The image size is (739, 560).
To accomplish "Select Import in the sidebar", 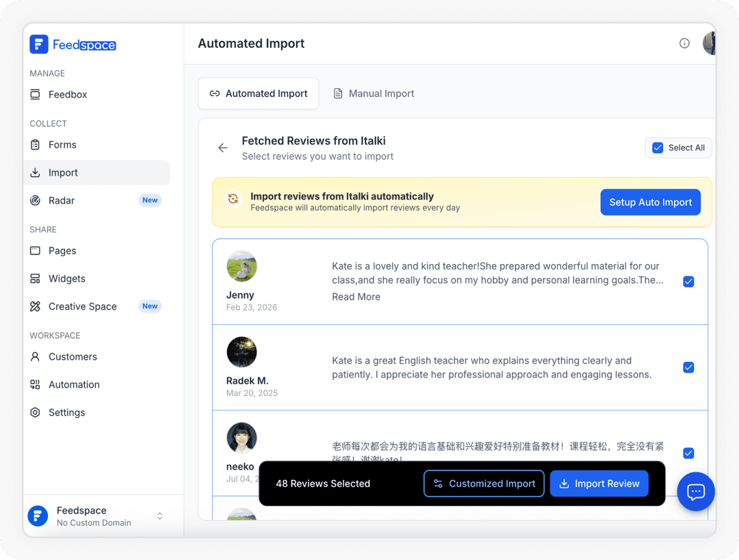I will (96, 172).
